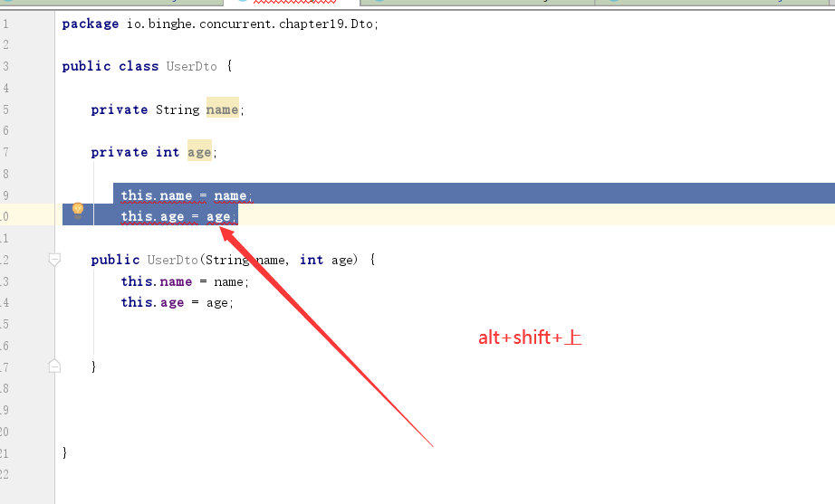Click the selected 'this.name = name;' line above constructor

pos(187,195)
